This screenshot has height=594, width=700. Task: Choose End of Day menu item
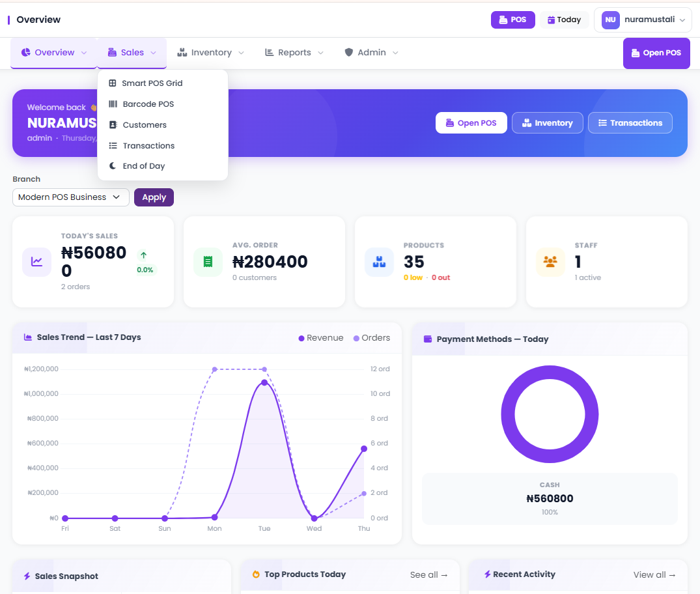[143, 166]
